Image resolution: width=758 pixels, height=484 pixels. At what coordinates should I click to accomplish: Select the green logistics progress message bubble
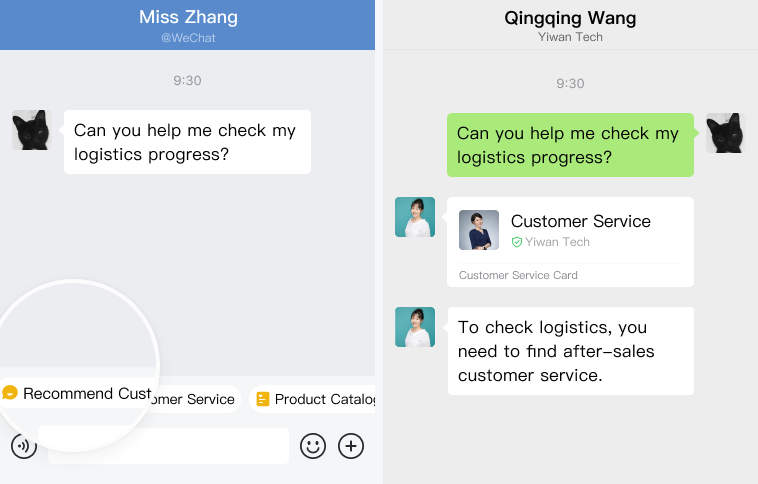coord(570,145)
